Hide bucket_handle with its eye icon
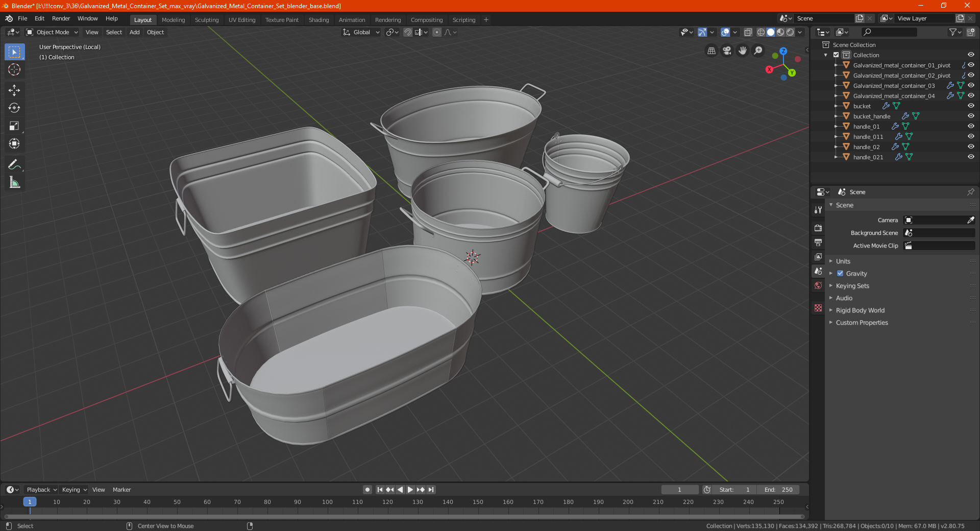The height and width of the screenshot is (531, 980). pos(971,116)
